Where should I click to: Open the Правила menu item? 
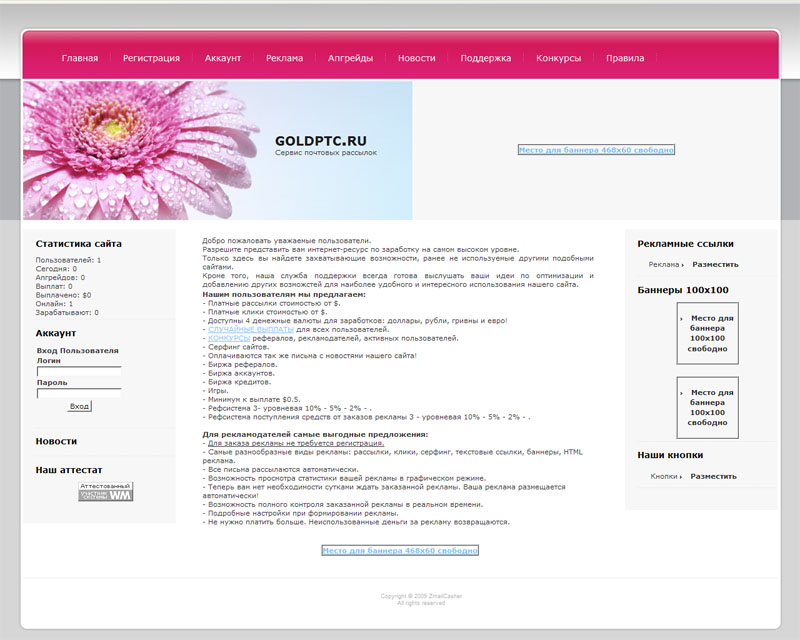(x=625, y=58)
